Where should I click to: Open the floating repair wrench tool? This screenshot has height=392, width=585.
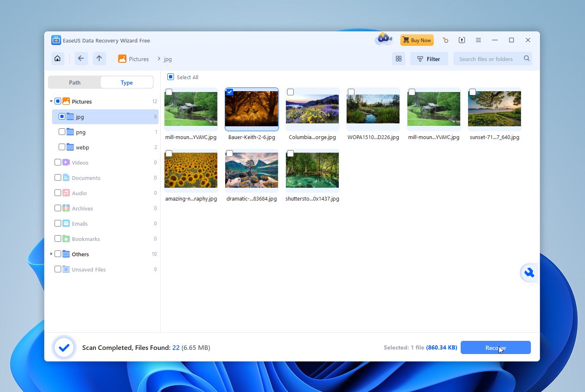529,273
